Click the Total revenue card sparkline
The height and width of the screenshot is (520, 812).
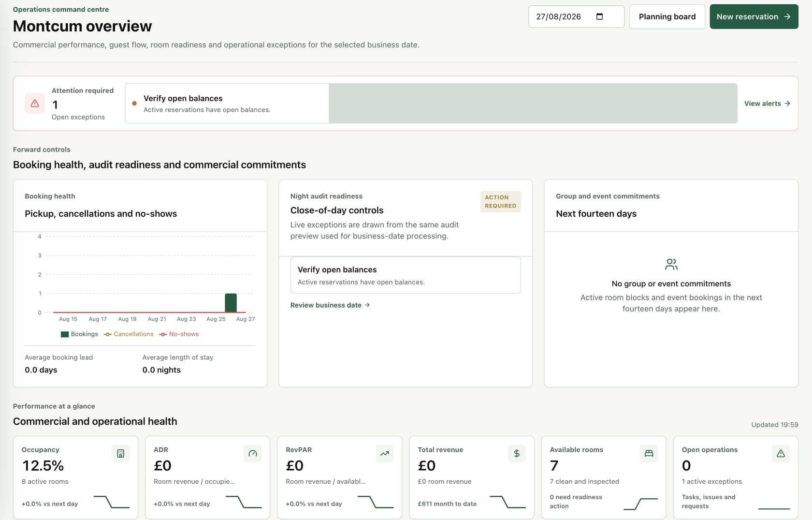click(x=507, y=502)
